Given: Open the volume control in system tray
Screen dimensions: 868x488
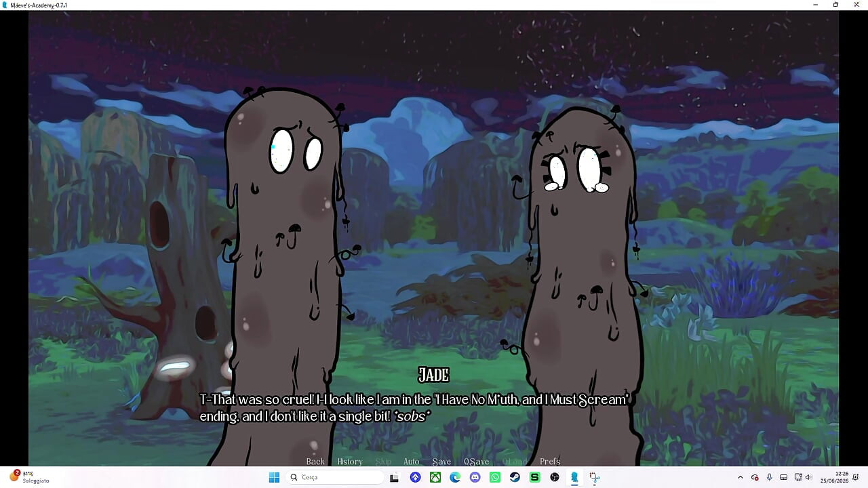Looking at the screenshot, I should click(x=808, y=477).
